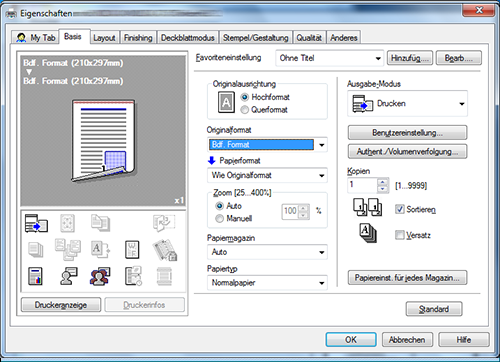Click the greyed locked document icon

(x=165, y=250)
